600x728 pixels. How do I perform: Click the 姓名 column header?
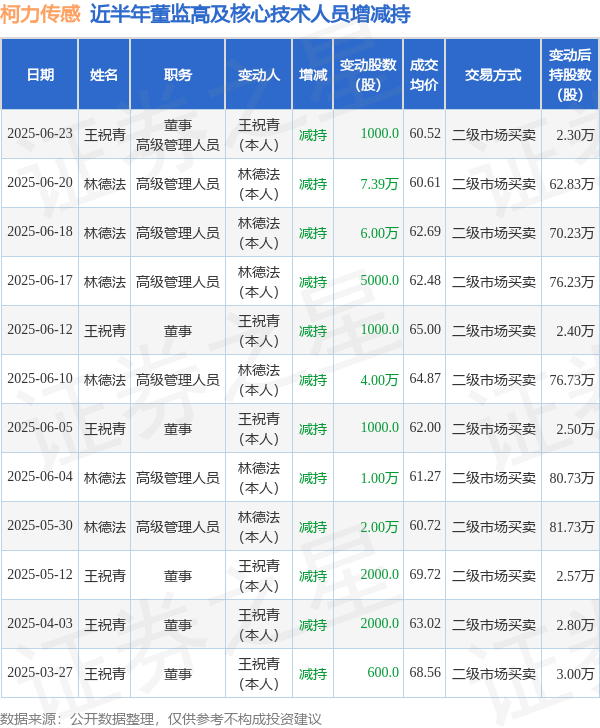click(x=104, y=75)
